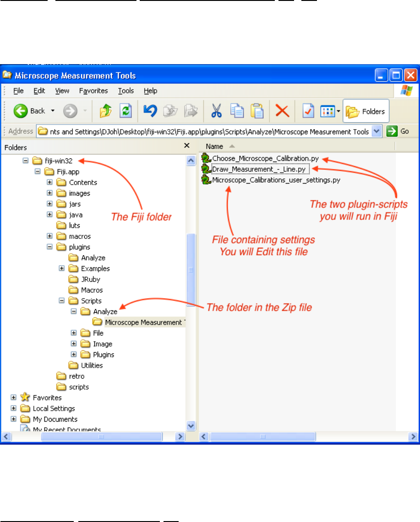The width and height of the screenshot is (420, 522).
Task: Click file list horizontal scroll left arrow
Action: (x=204, y=436)
